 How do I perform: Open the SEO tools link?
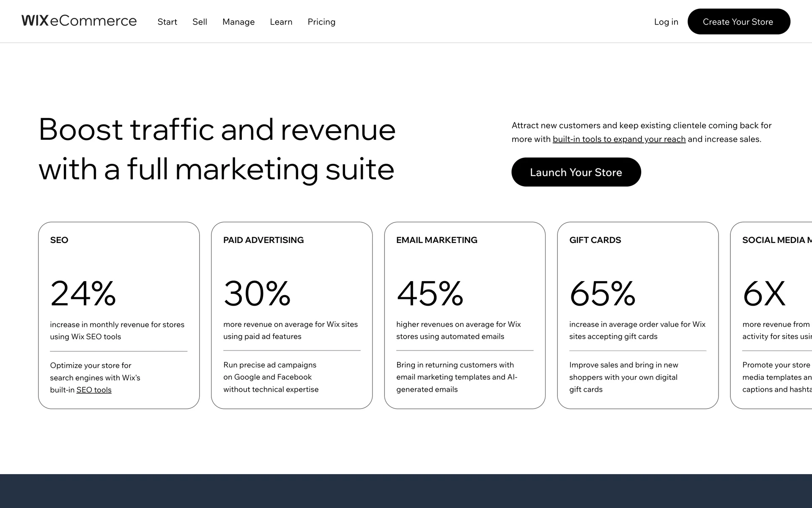point(94,390)
